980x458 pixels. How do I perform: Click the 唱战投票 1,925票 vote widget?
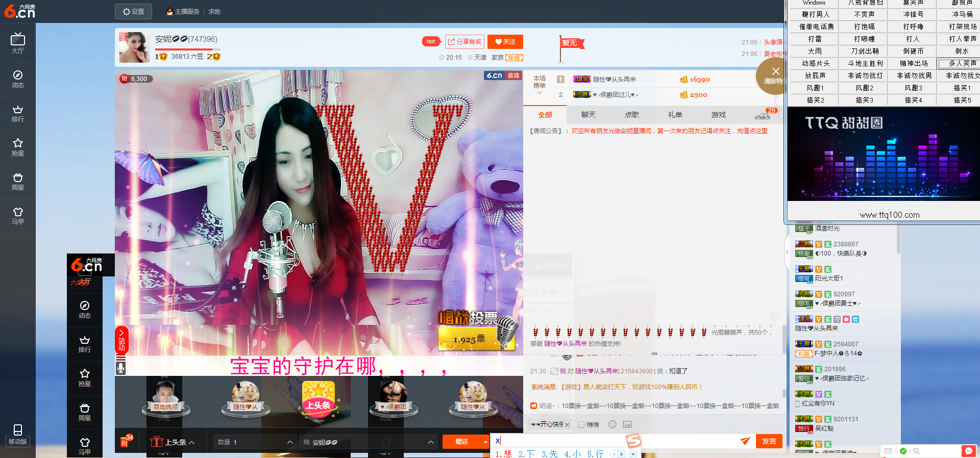[x=477, y=330]
